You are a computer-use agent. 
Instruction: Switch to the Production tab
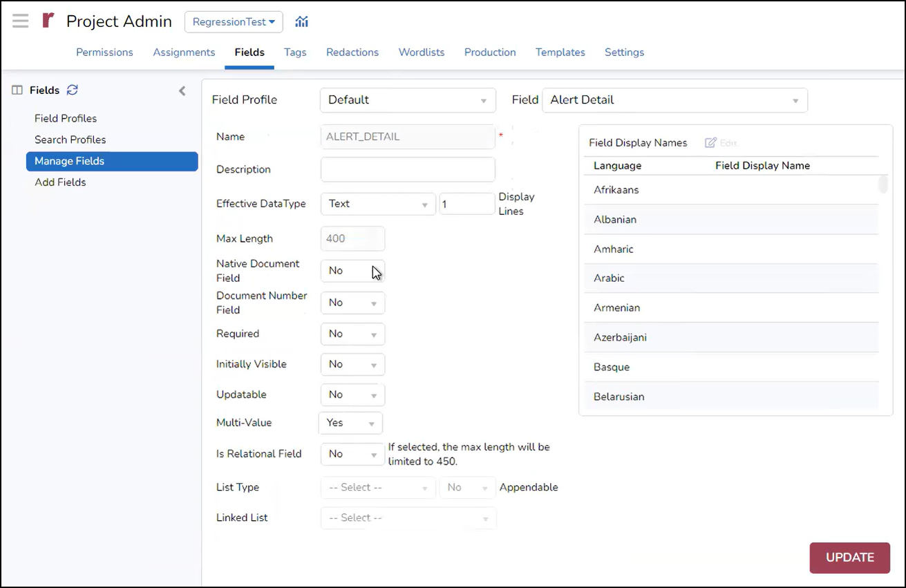(490, 53)
